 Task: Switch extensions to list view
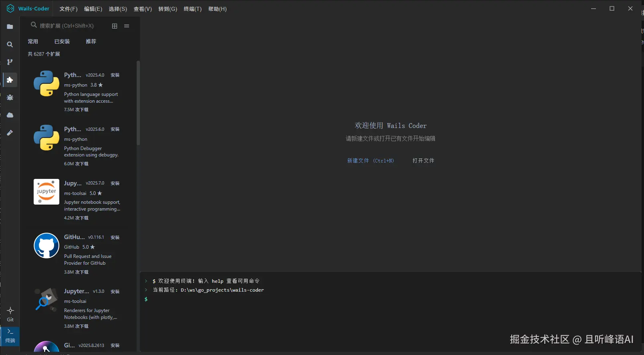pos(127,26)
